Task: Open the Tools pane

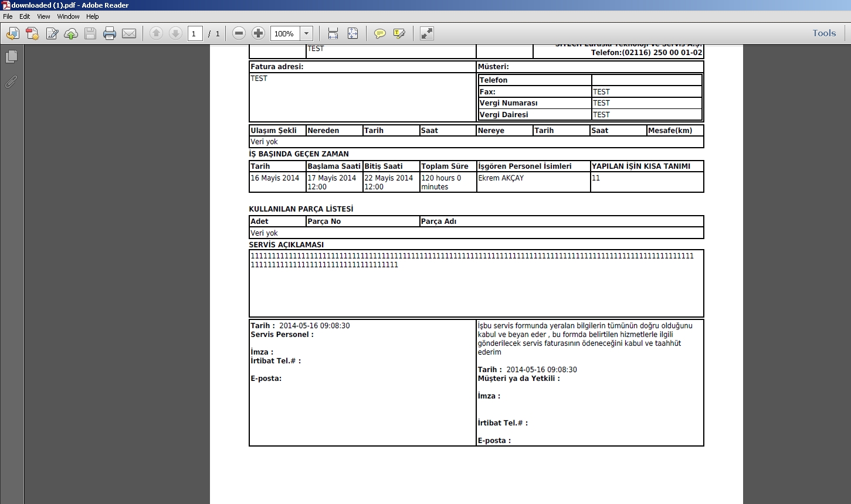Action: tap(824, 33)
